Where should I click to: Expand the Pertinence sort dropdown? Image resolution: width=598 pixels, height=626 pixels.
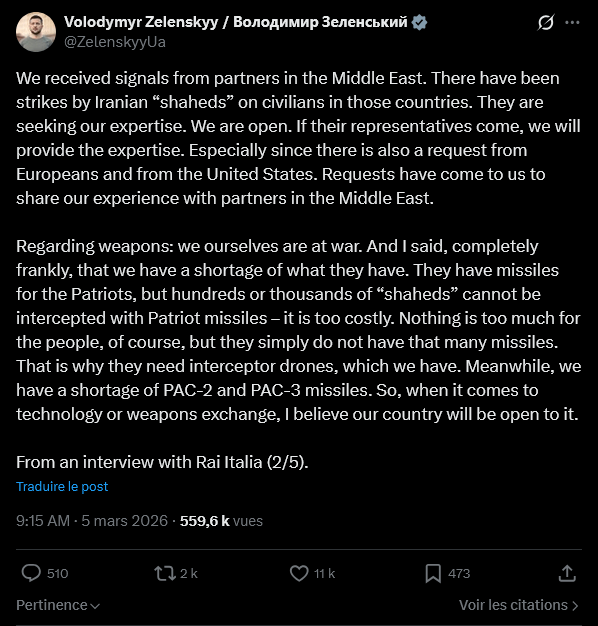coord(58,605)
